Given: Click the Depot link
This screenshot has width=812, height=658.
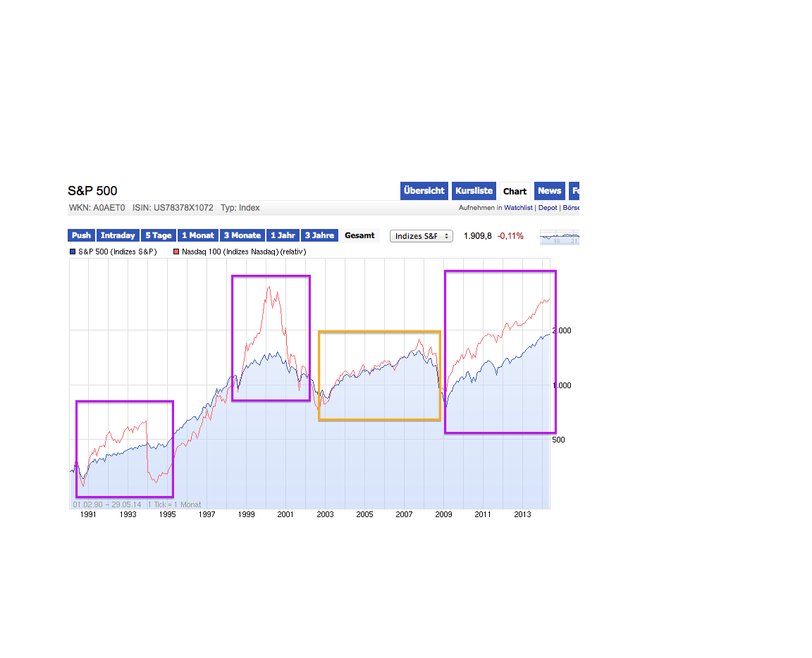Looking at the screenshot, I should (x=548, y=208).
